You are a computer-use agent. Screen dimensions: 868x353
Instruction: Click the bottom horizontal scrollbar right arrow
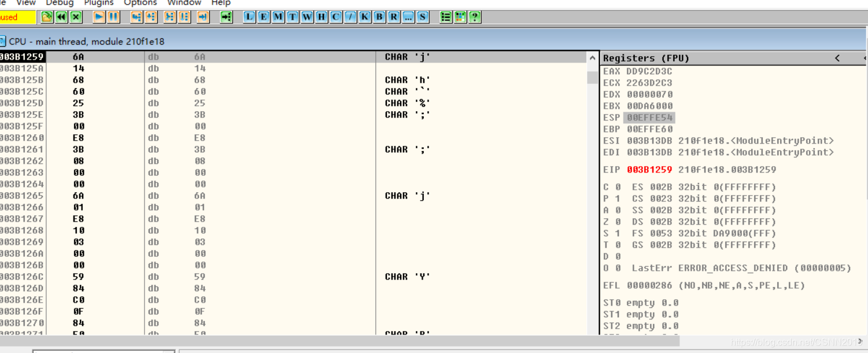coord(860,341)
